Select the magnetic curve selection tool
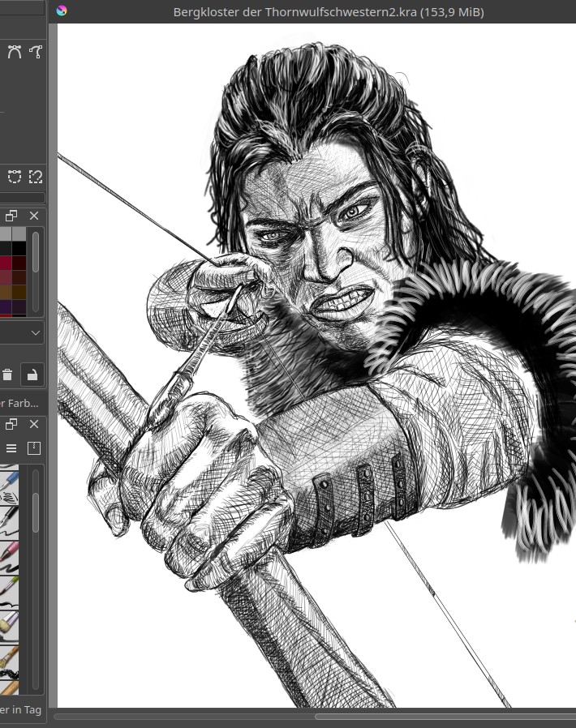 tap(36, 177)
